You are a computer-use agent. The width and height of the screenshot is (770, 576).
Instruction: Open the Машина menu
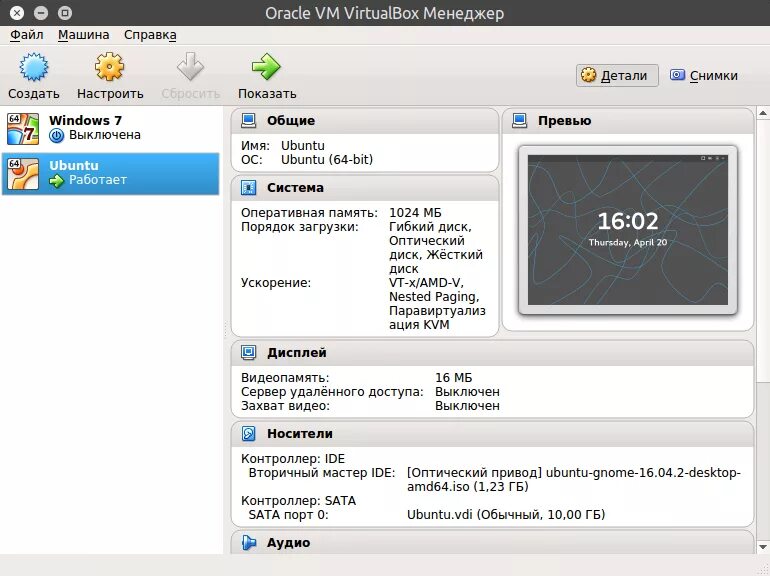(x=83, y=35)
